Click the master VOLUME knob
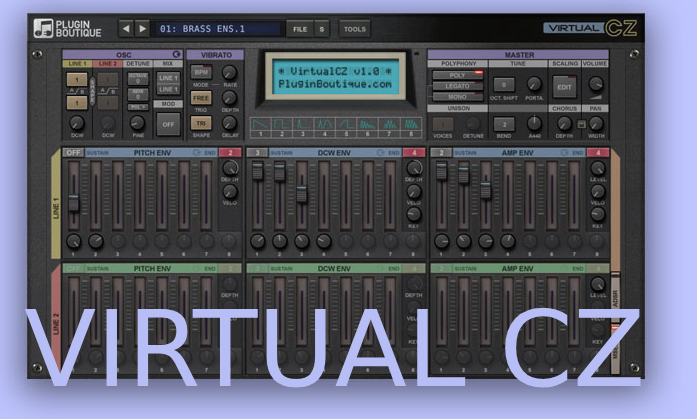Screen dimensions: 697x419 point(596,83)
